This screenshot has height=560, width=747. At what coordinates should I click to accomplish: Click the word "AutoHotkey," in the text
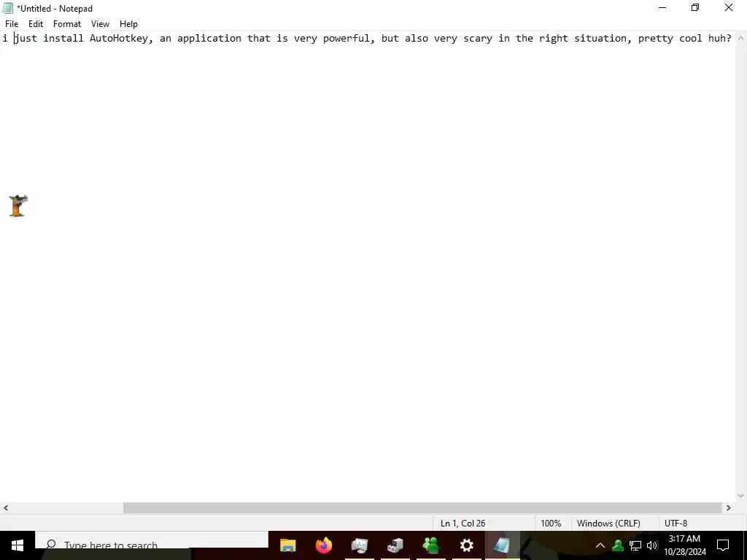coord(122,39)
